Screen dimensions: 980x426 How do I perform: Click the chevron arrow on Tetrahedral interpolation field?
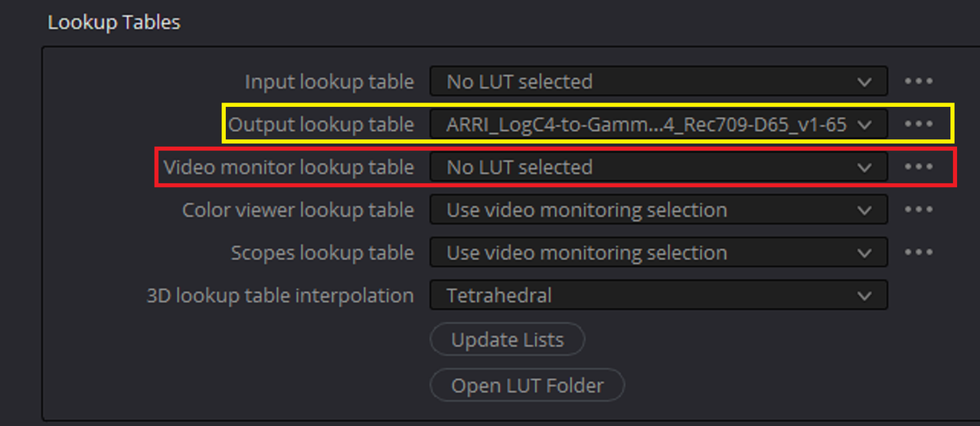865,296
